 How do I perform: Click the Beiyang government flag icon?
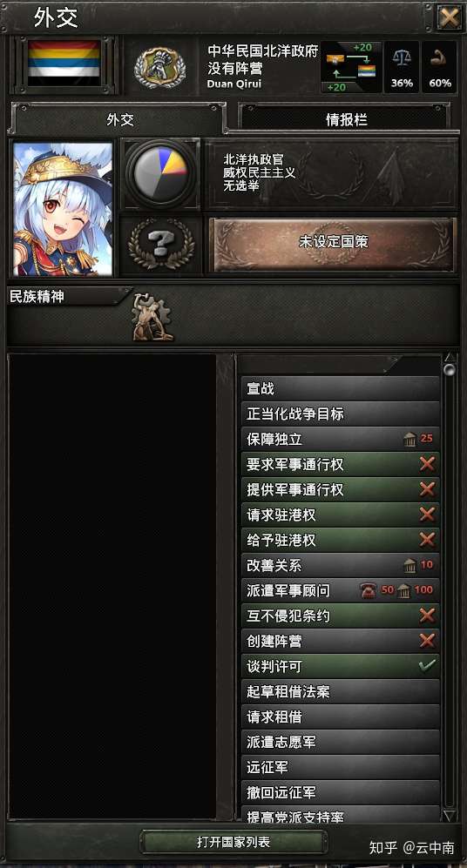64,63
